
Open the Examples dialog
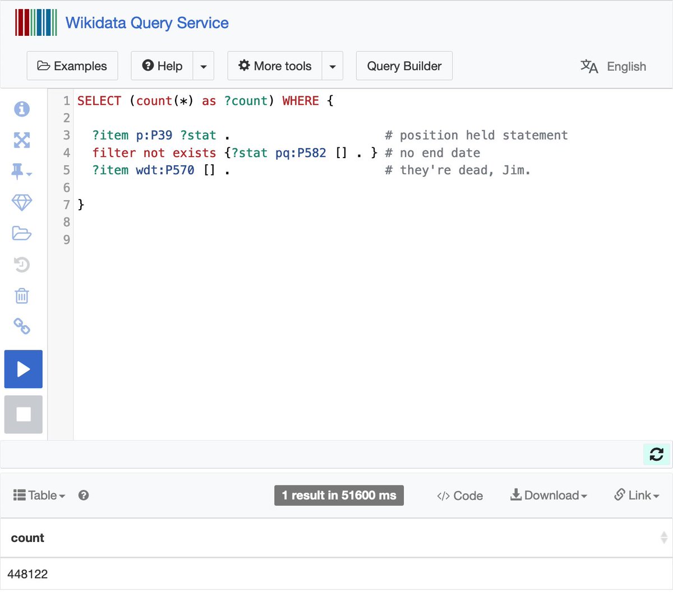72,66
